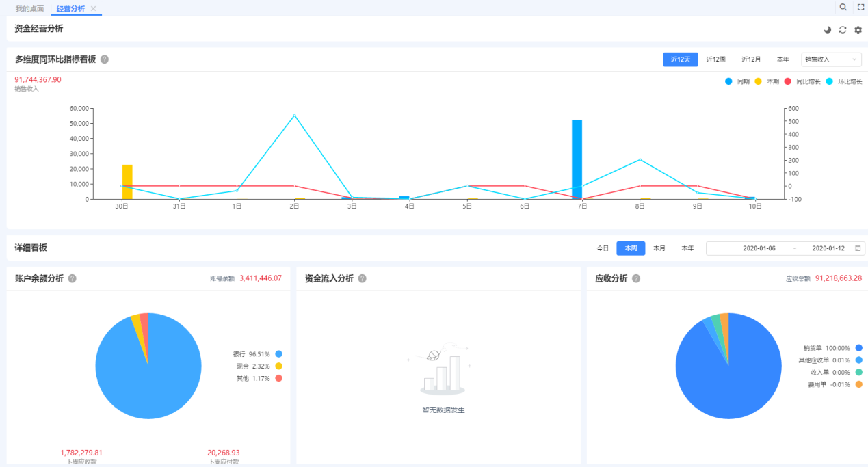Screen dimensions: 868x467
Task: Select the 近12周 time range
Action: click(715, 59)
